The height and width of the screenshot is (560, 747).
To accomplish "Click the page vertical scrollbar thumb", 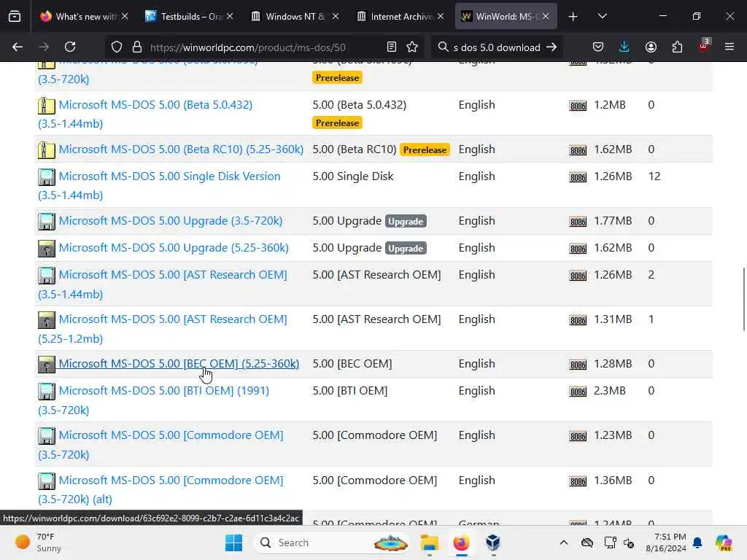I will click(x=743, y=299).
